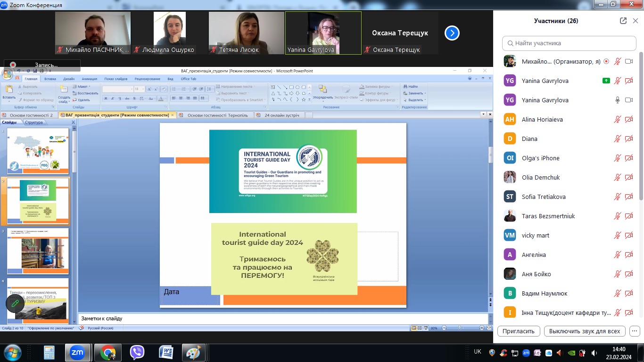Image resolution: width=644 pixels, height=362 pixels.
Task: Click the video camera icon for Alina Horiaieva
Action: click(628, 120)
